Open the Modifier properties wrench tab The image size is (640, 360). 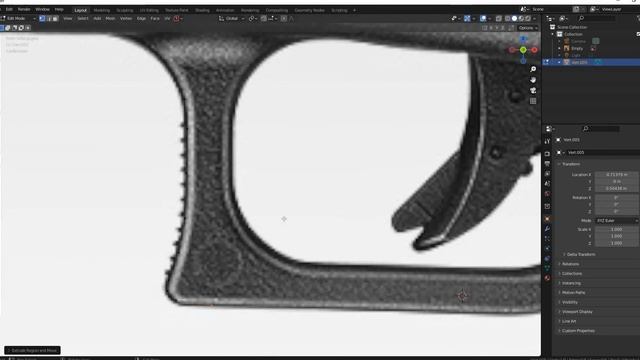pyautogui.click(x=547, y=229)
